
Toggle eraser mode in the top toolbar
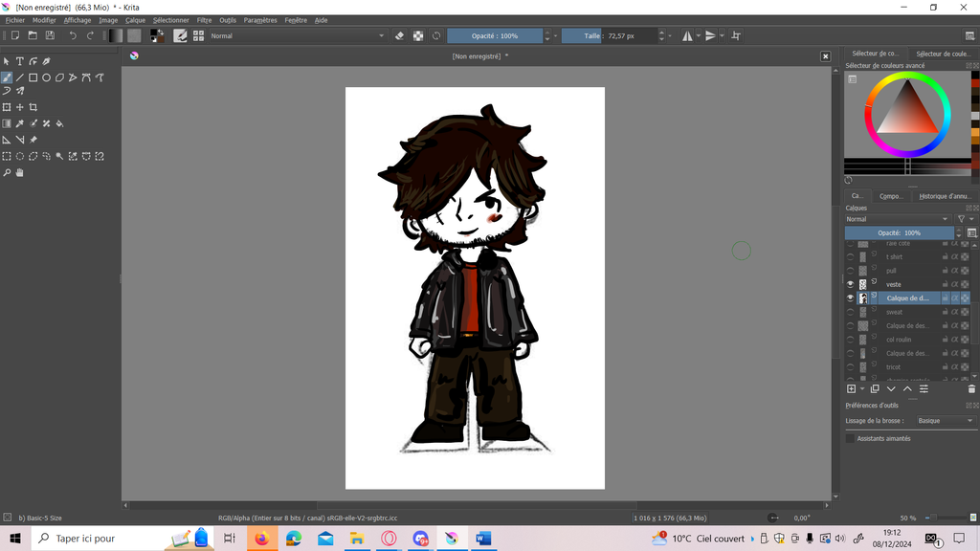(400, 35)
